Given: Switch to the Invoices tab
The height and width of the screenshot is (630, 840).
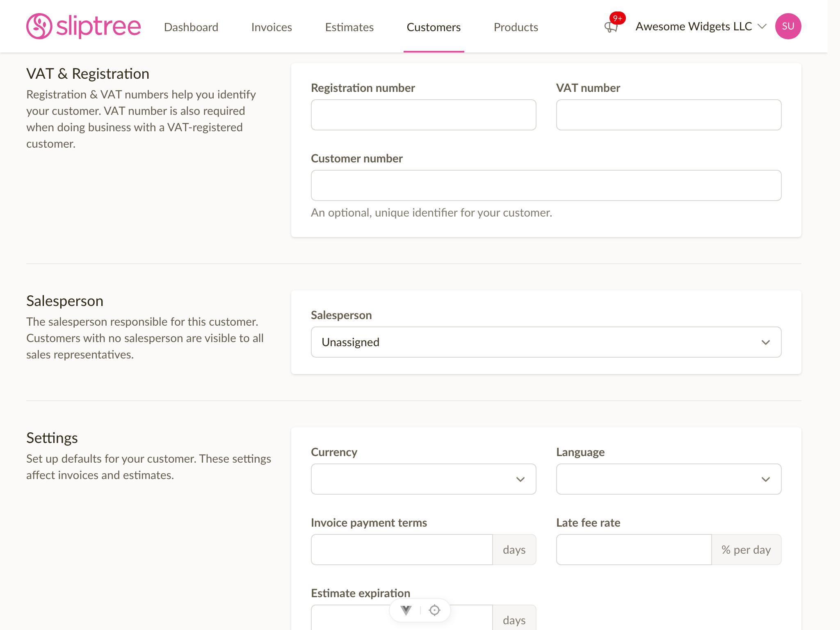Looking at the screenshot, I should [272, 27].
